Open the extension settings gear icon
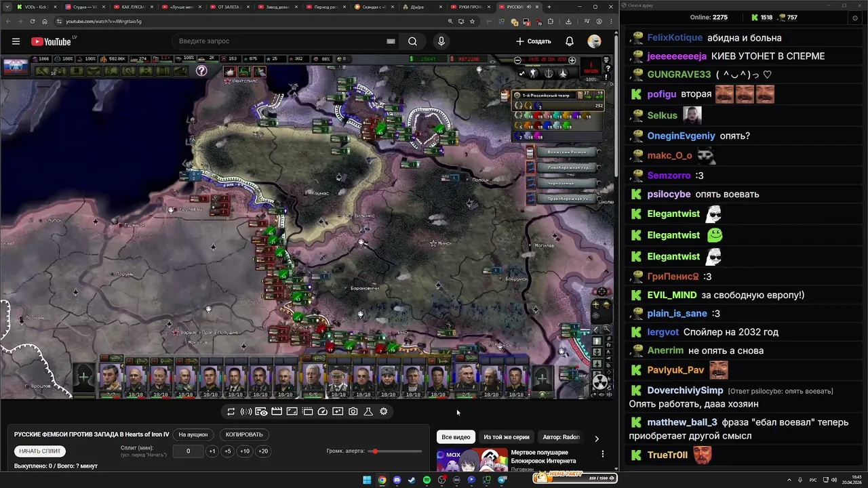The height and width of the screenshot is (488, 868). click(x=383, y=411)
